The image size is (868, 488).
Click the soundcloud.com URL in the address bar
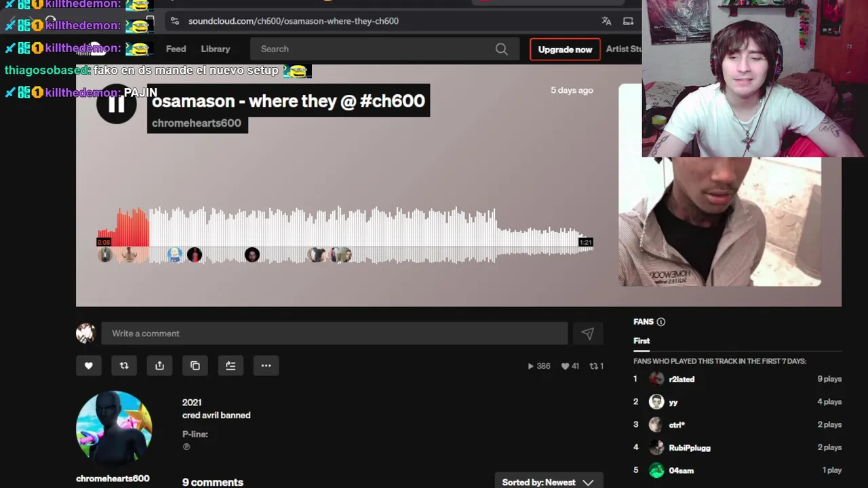(x=294, y=21)
